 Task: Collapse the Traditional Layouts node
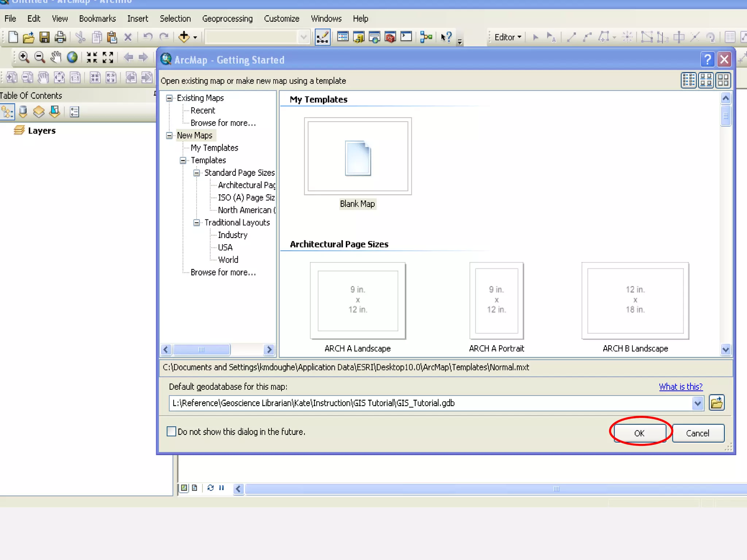pos(197,222)
